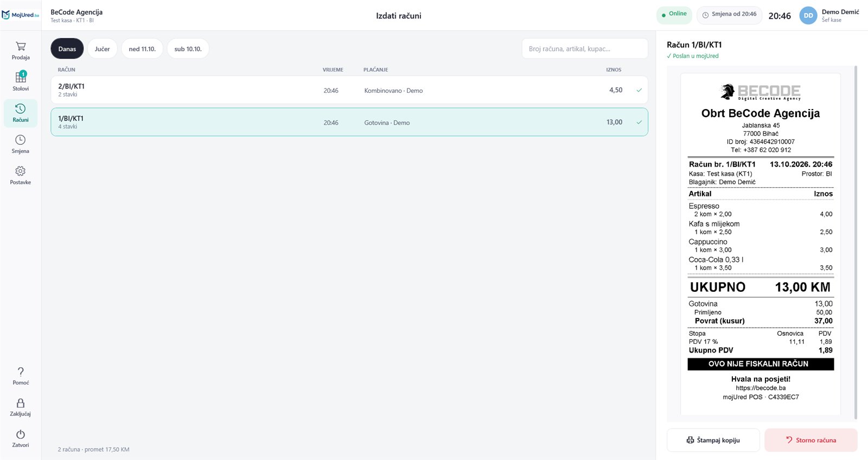The height and width of the screenshot is (460, 868).
Task: Select the ned 11.10. date filter
Action: coord(142,49)
